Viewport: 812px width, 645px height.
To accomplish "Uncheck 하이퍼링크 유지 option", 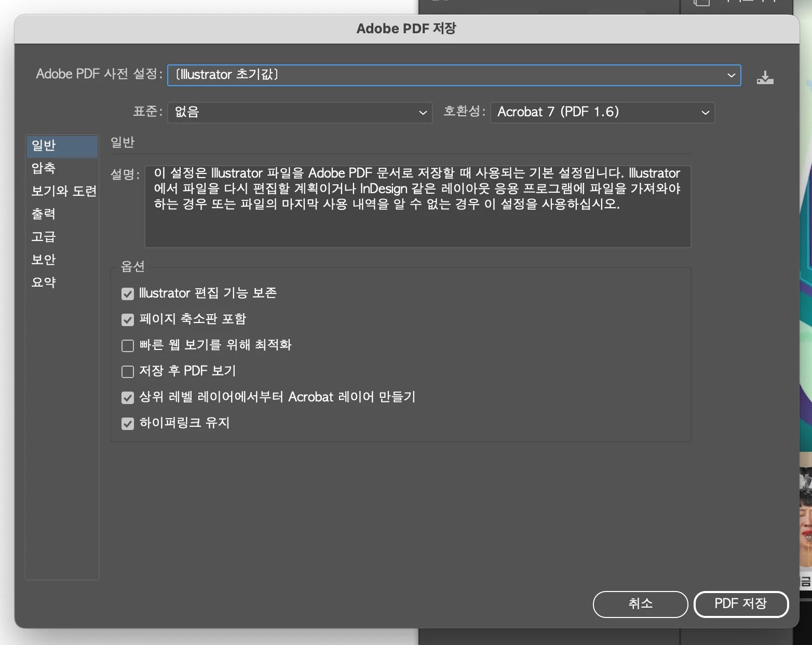I will [128, 424].
